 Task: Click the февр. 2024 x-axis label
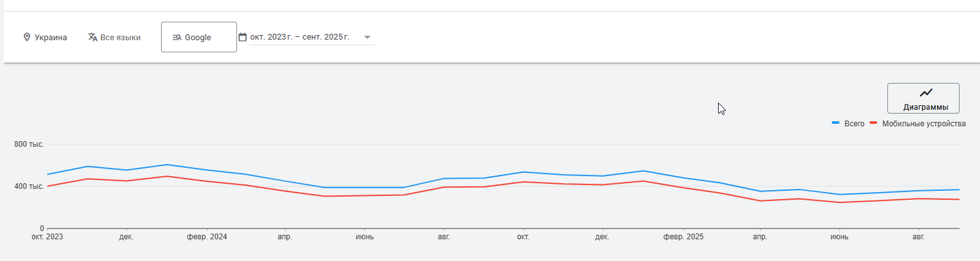click(x=207, y=237)
